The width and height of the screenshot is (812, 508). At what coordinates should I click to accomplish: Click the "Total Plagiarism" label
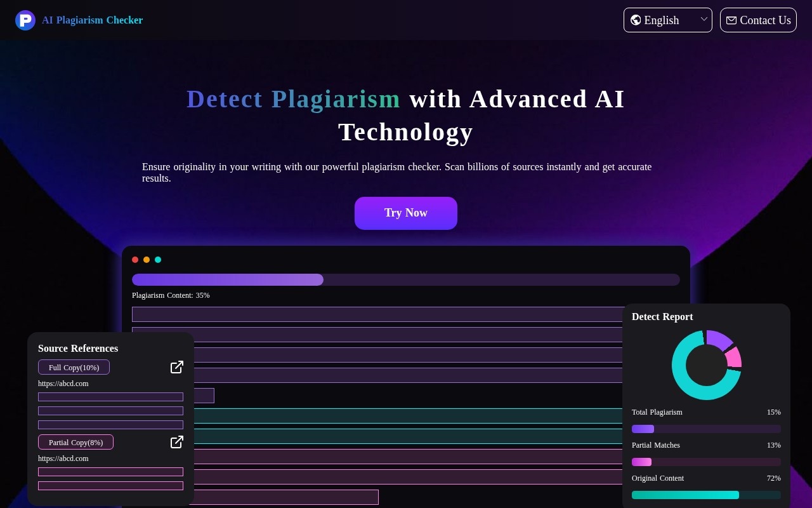657,412
